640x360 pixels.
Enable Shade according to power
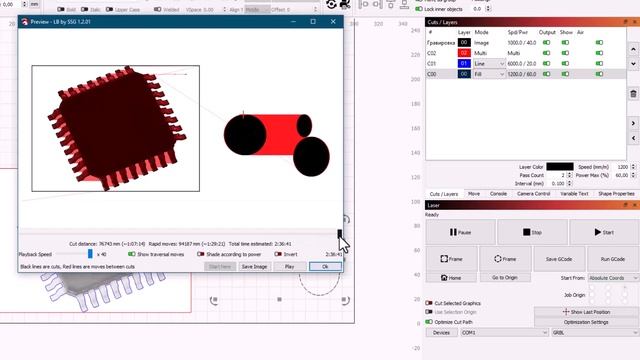pyautogui.click(x=200, y=254)
